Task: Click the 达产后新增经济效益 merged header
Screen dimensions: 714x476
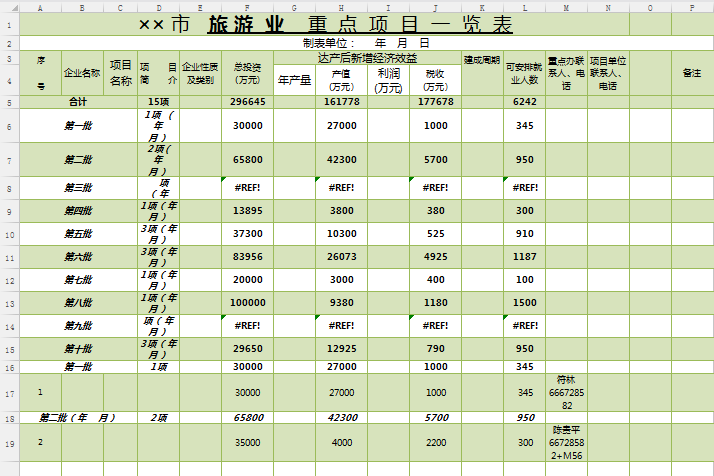Action: point(367,58)
